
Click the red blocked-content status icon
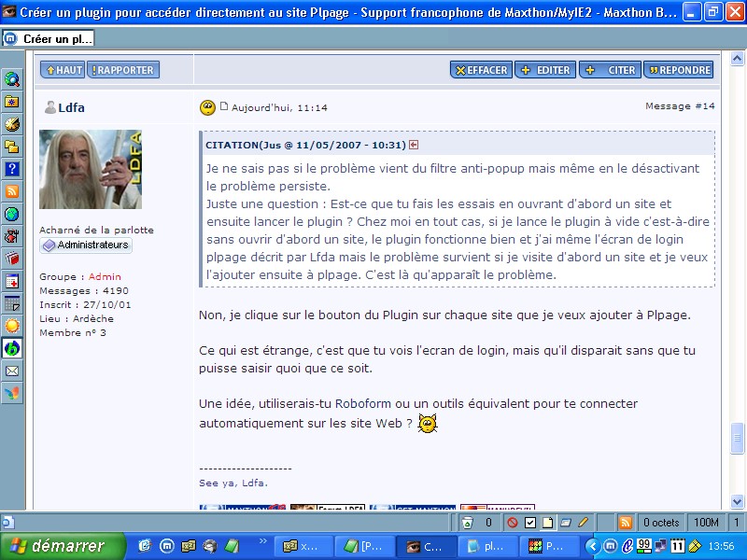pos(513,523)
